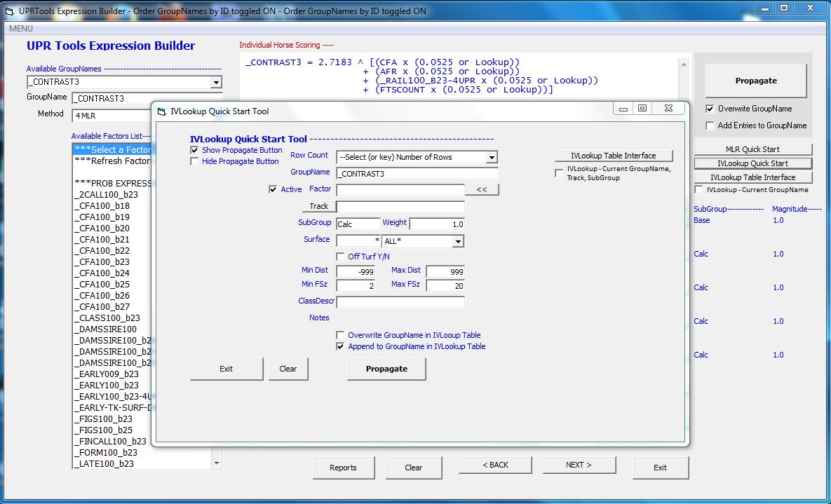831x504 pixels.
Task: Click the Max Dist field
Action: point(445,272)
